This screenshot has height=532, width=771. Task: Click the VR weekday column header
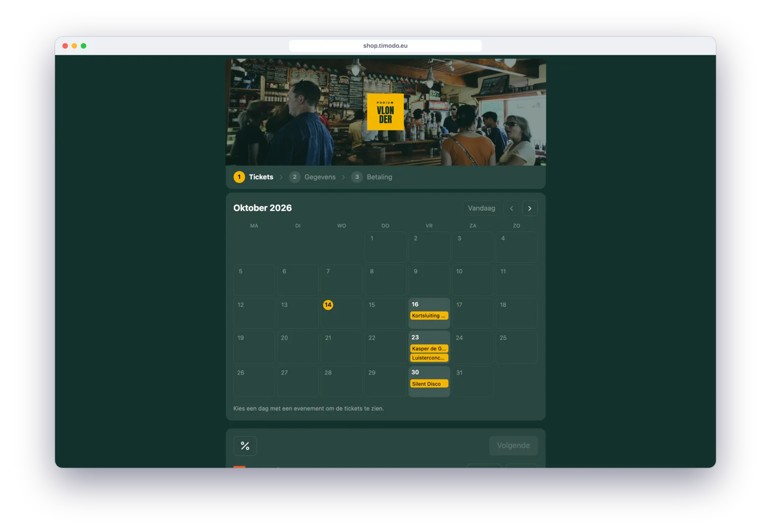[x=429, y=226]
